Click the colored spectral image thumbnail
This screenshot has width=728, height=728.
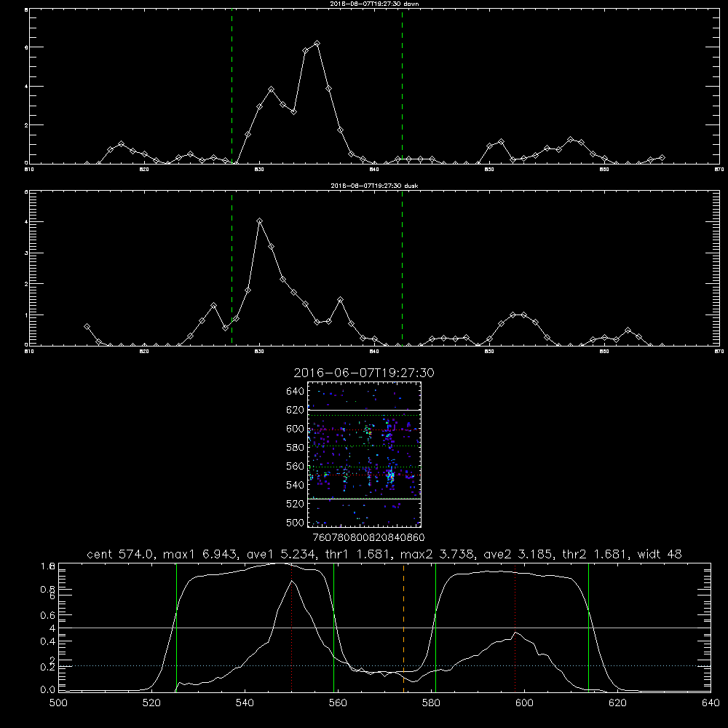364,454
